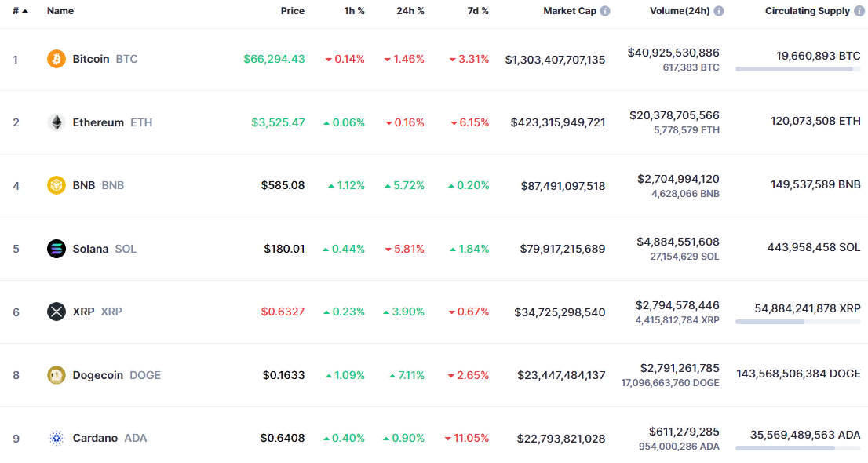Click BNB market cap $87,491,097,518

coord(563,186)
